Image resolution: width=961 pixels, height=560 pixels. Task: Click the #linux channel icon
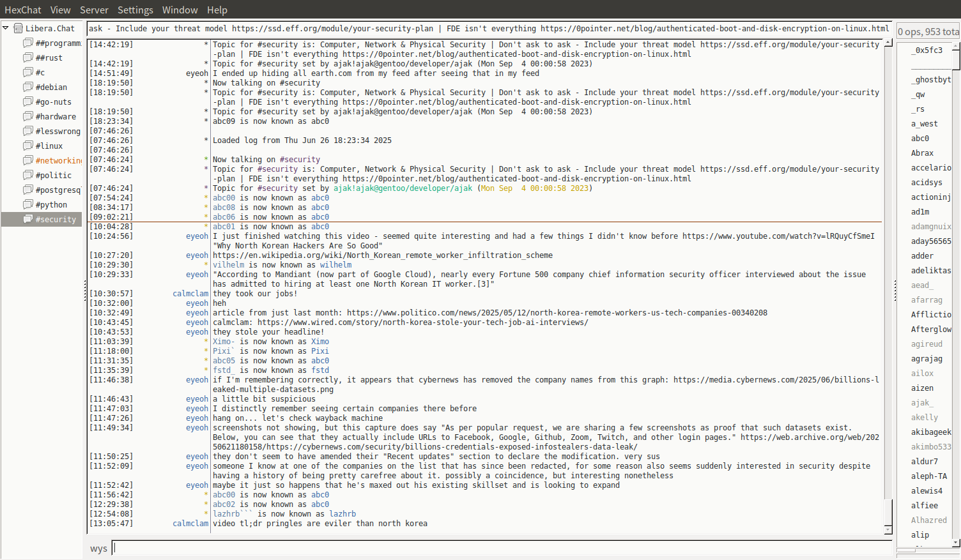coord(28,146)
